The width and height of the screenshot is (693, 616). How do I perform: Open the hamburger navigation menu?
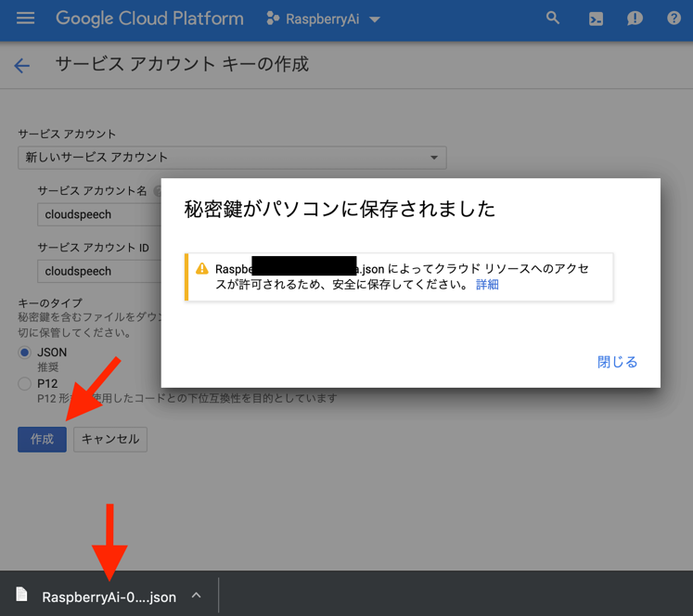25,19
